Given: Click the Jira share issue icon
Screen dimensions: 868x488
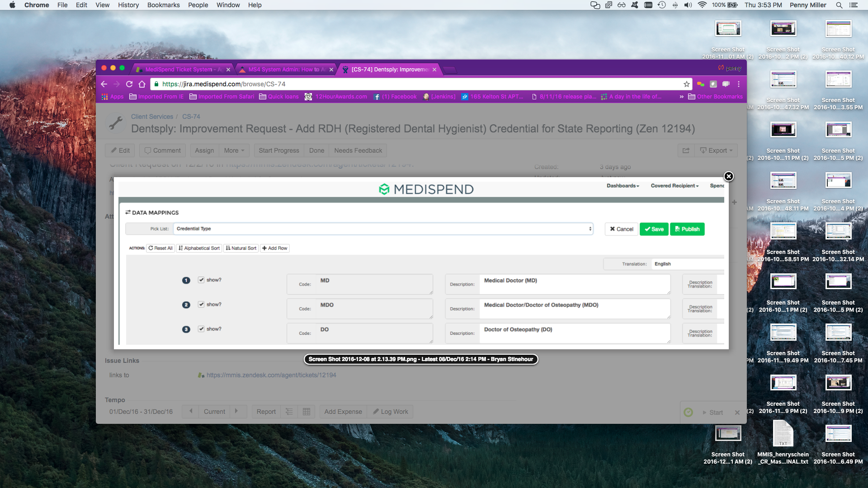Looking at the screenshot, I should click(686, 150).
